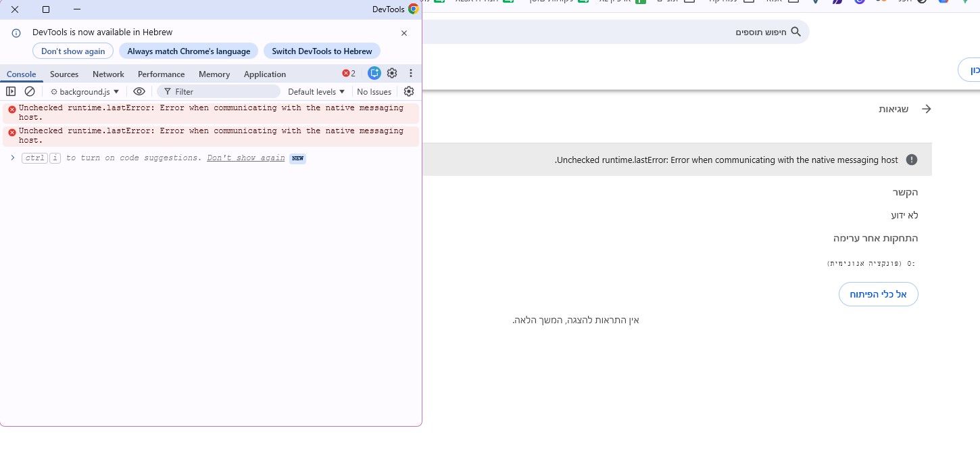Click the info icon in the language banner
This screenshot has height=472, width=980.
point(16,32)
